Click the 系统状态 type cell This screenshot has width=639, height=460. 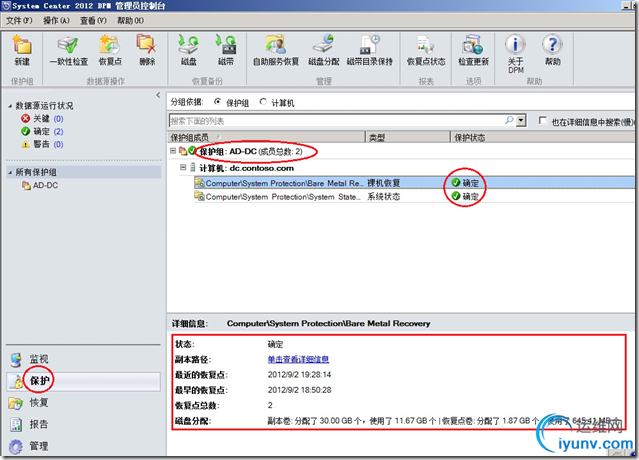(383, 196)
